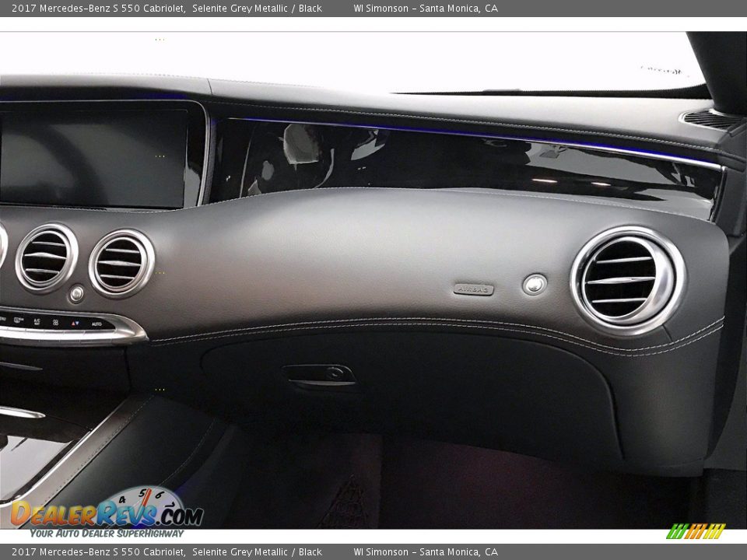The width and height of the screenshot is (747, 560).
Task: Click 'WI Simonson - Santa Monica, CA' in bottom caption
Action: (x=426, y=552)
